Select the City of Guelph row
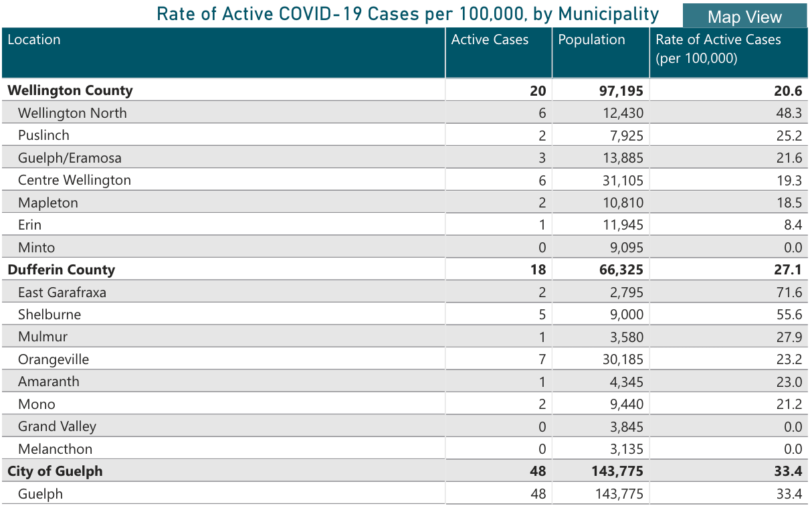Screen dimensions: 812x506 click(56, 471)
